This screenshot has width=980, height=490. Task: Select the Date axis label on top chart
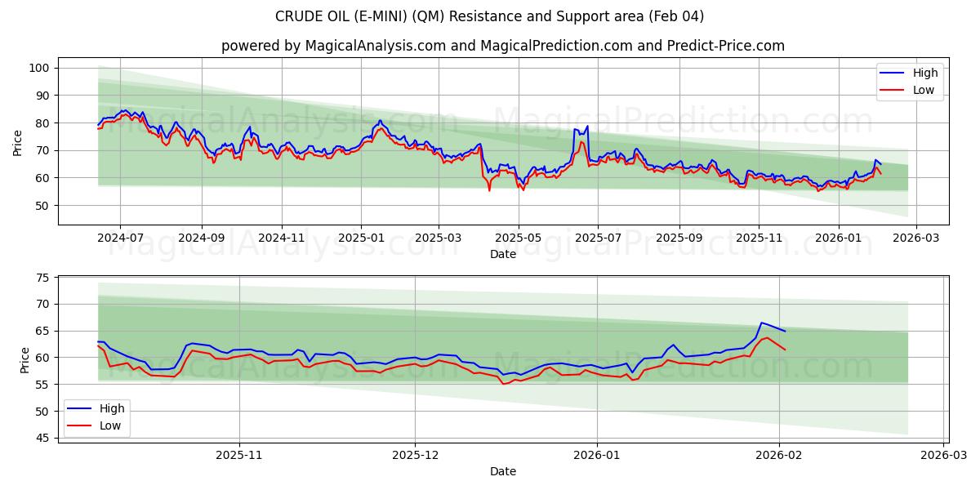504,254
